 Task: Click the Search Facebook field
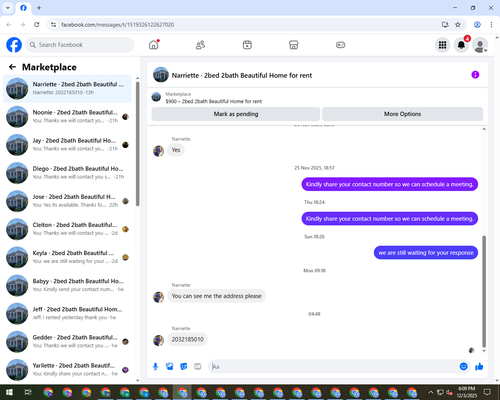[80, 45]
